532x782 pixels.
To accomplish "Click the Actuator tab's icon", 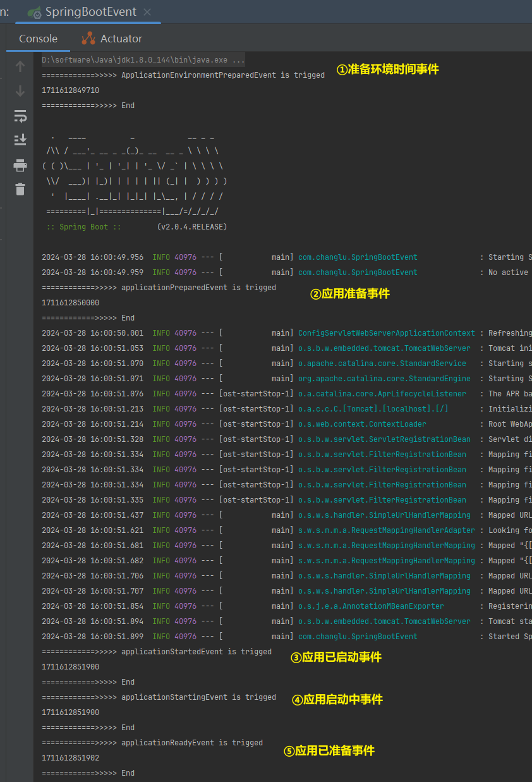I will (88, 39).
